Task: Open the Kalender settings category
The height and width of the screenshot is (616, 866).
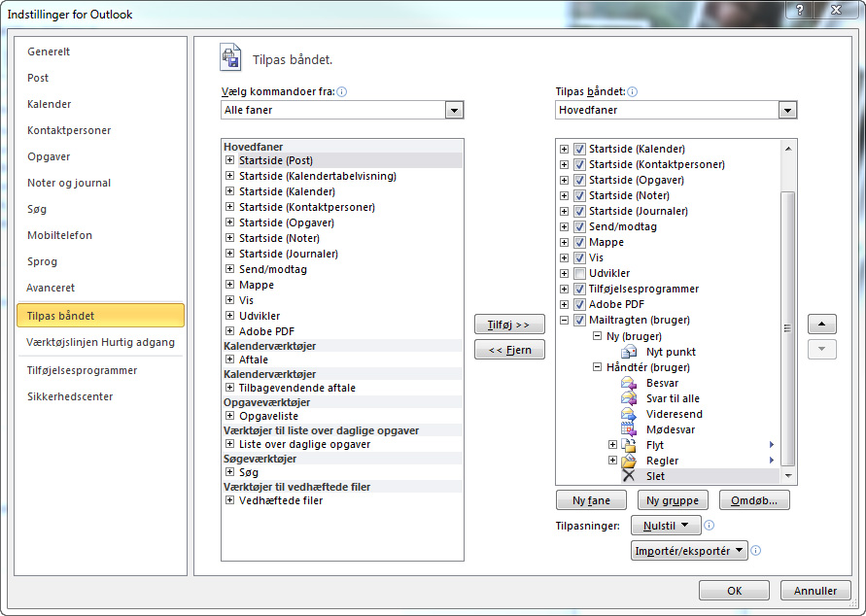Action: (49, 104)
